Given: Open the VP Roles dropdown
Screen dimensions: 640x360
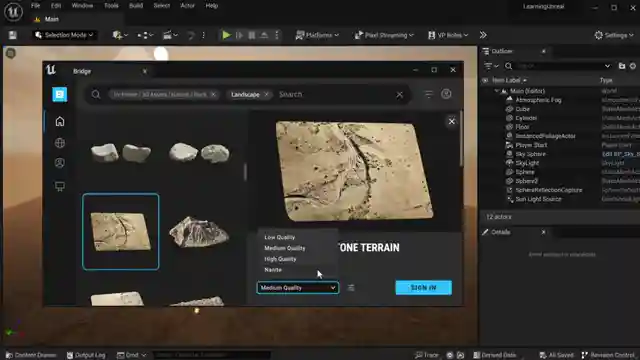Looking at the screenshot, I should (448, 35).
